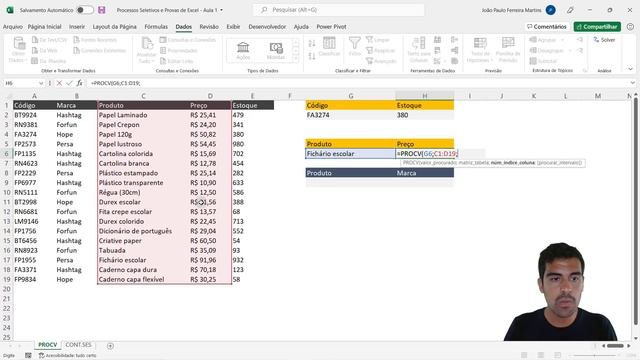Image resolution: width=640 pixels, height=360 pixels.
Task: Click the Compartilhar button
Action: [x=597, y=27]
